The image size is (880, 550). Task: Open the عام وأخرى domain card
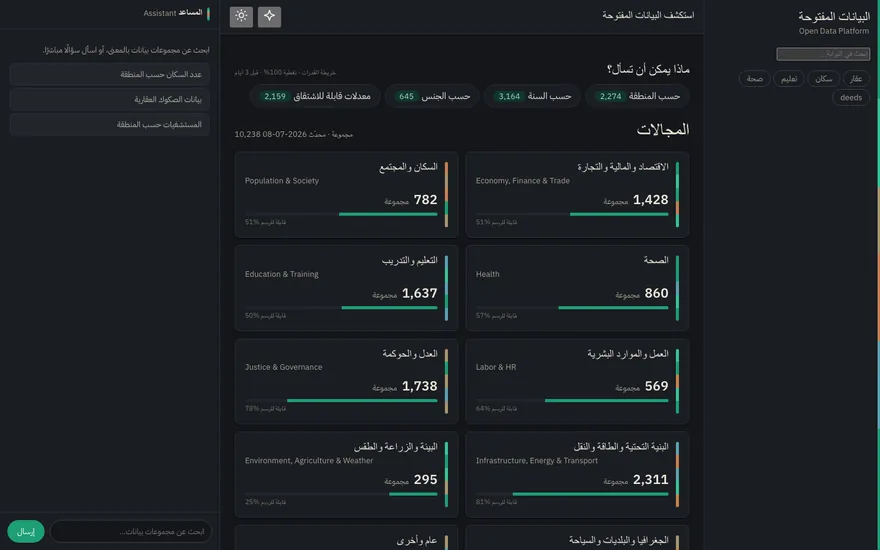[346, 538]
